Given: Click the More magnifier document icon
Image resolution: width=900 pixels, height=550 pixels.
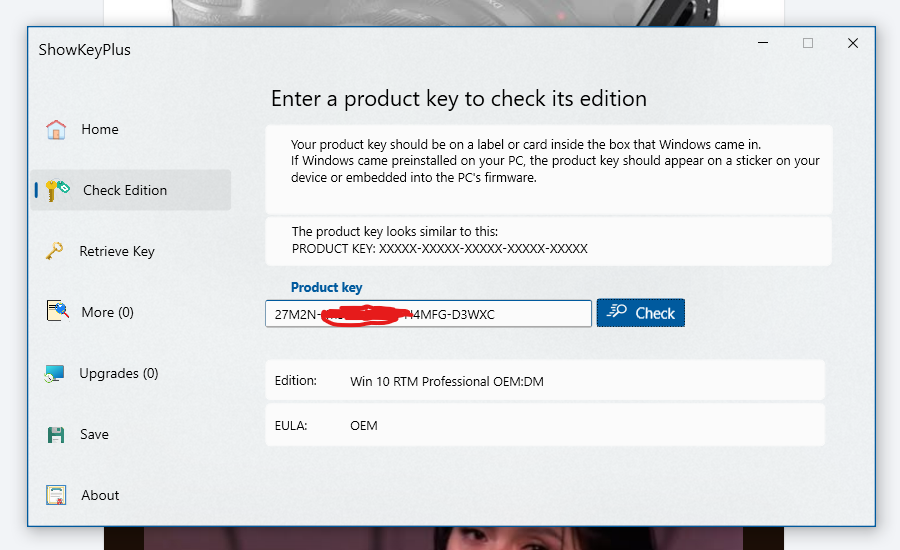Looking at the screenshot, I should (57, 311).
